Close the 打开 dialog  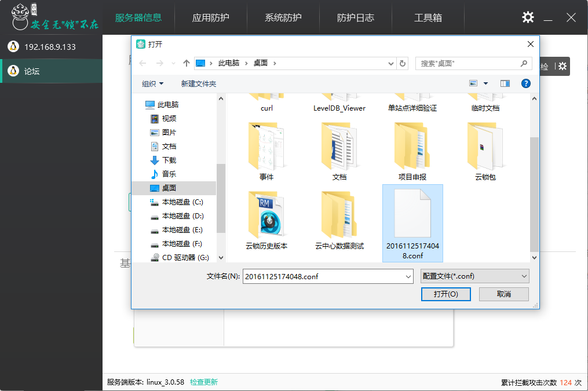531,44
